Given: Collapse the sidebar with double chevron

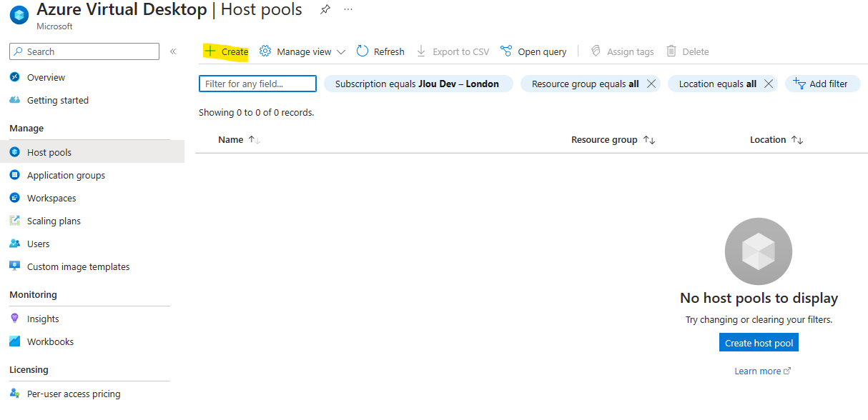Looking at the screenshot, I should [173, 51].
